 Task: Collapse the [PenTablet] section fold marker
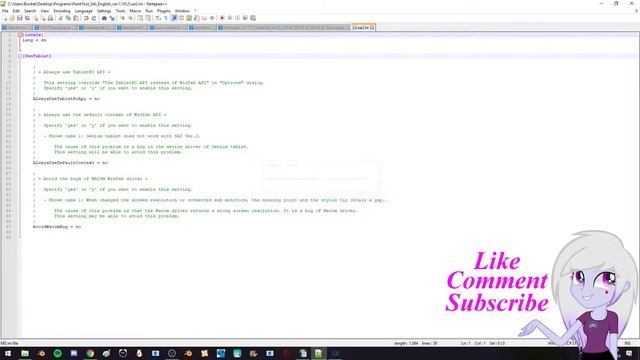[20, 56]
